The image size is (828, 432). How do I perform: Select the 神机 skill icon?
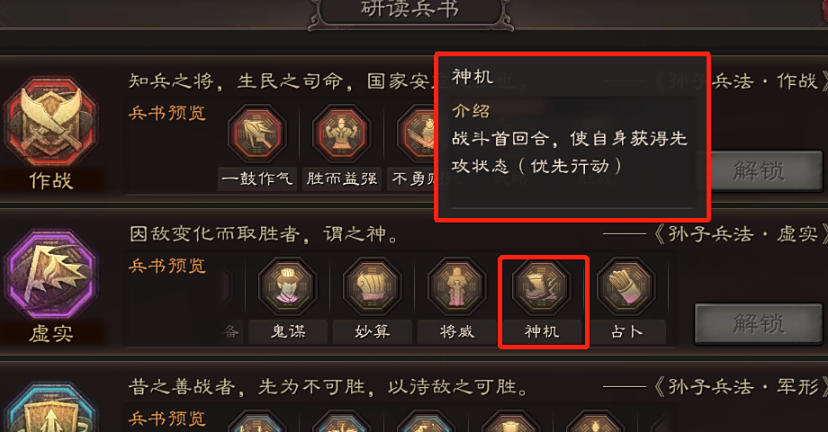pyautogui.click(x=541, y=287)
